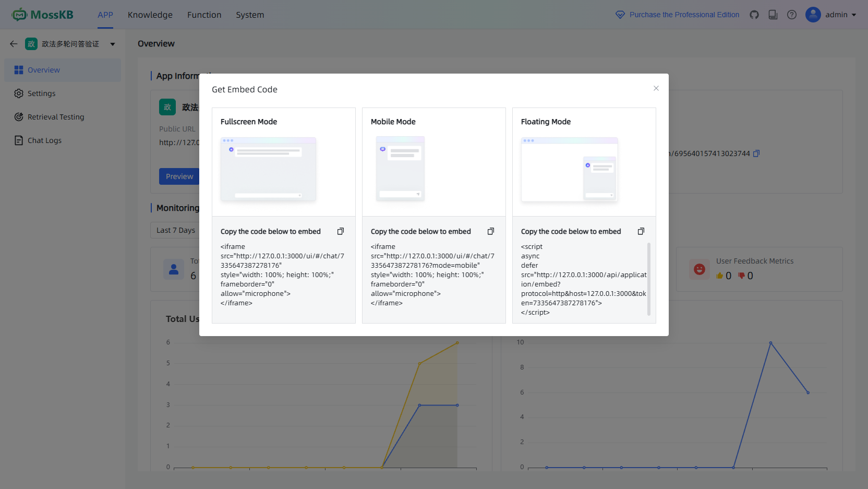This screenshot has width=868, height=489.
Task: Open the documentation book icon
Action: tap(773, 15)
